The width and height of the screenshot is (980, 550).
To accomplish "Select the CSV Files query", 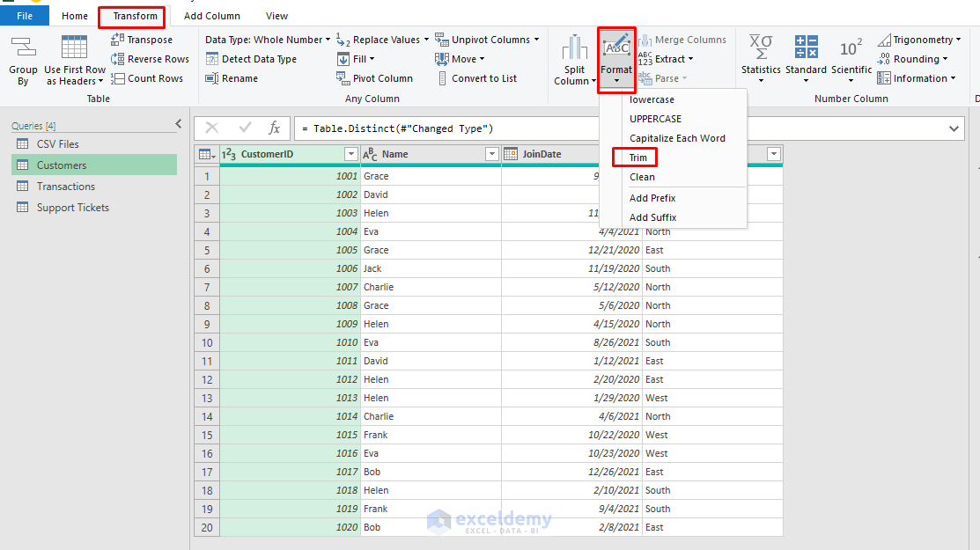I will (x=94, y=143).
